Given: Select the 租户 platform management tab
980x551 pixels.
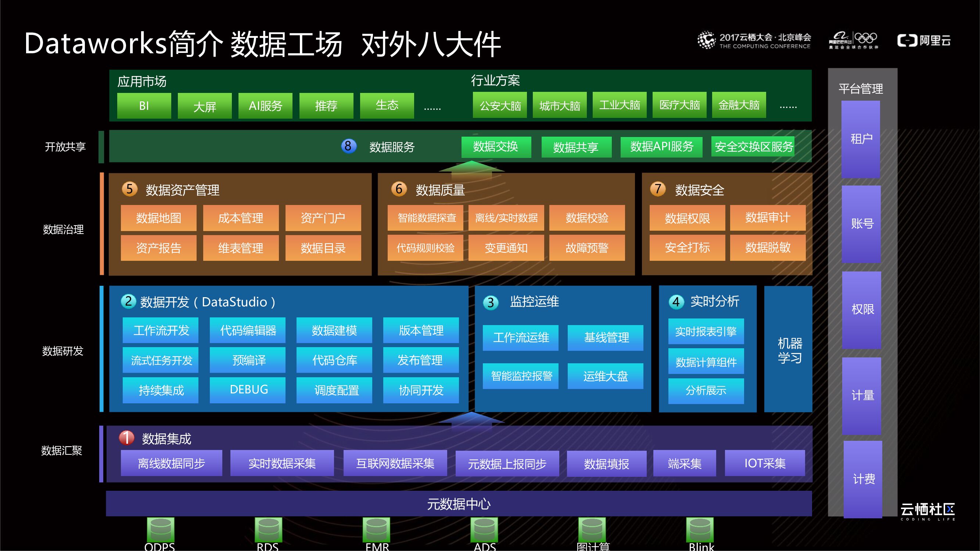Looking at the screenshot, I should click(x=861, y=139).
